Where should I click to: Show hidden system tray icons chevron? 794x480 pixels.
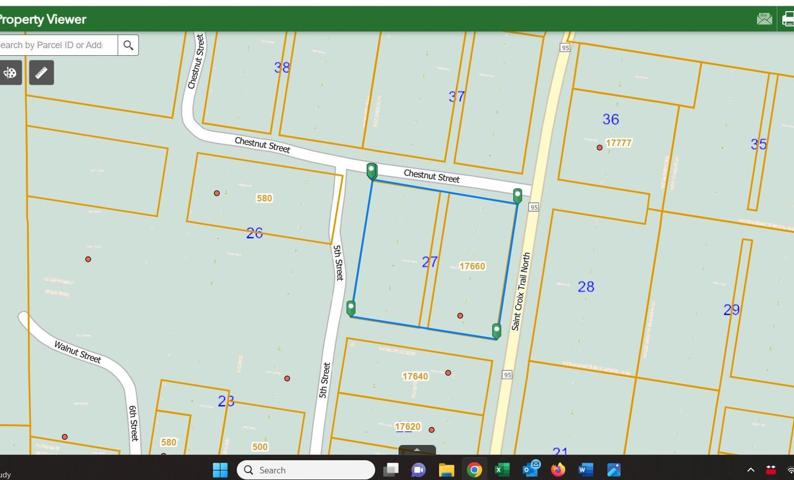[x=750, y=470]
